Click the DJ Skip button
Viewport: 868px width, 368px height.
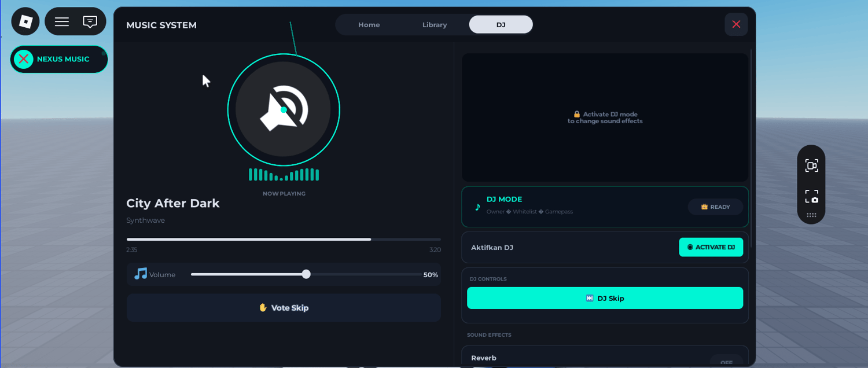click(605, 298)
